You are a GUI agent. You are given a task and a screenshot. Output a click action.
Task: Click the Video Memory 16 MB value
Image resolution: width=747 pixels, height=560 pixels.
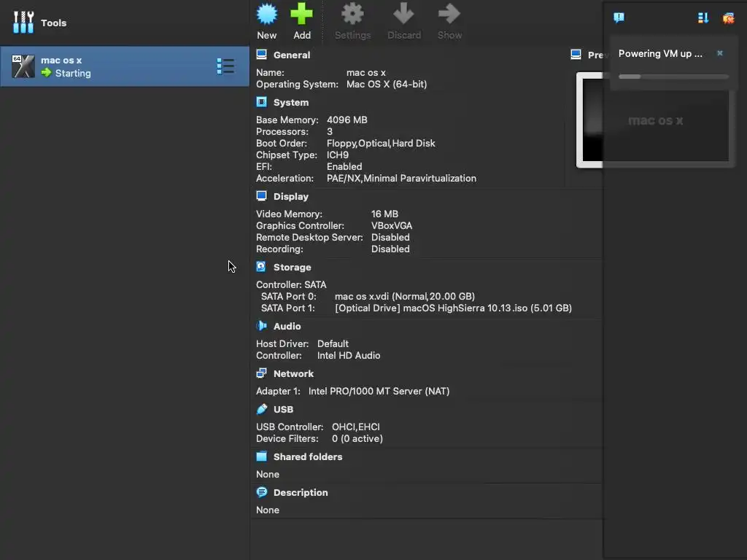pyautogui.click(x=384, y=214)
